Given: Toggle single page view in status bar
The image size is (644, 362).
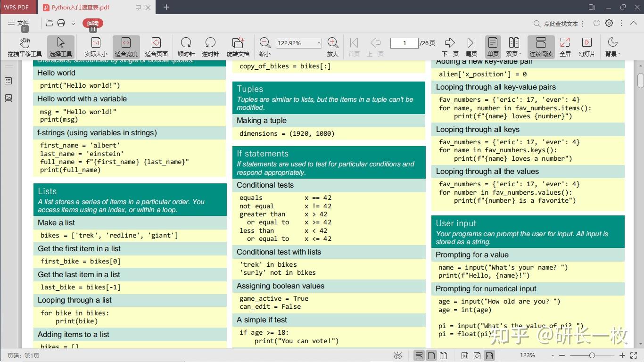Looking at the screenshot, I should (x=431, y=355).
